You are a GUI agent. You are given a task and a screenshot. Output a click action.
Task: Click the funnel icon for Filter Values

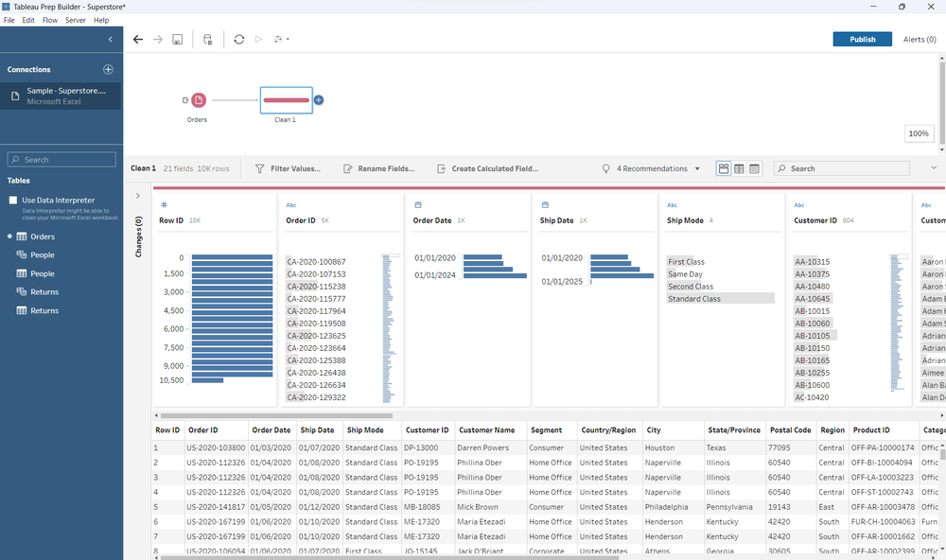click(x=259, y=169)
